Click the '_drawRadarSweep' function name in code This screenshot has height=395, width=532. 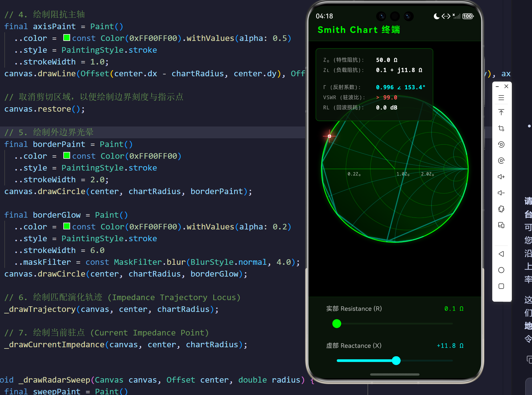pos(54,380)
